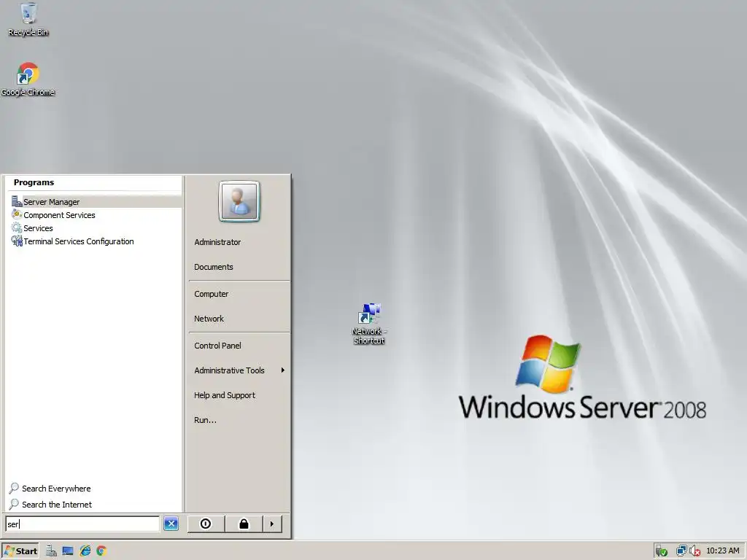Click the Administrator user picture
The image size is (747, 560).
pos(239,201)
